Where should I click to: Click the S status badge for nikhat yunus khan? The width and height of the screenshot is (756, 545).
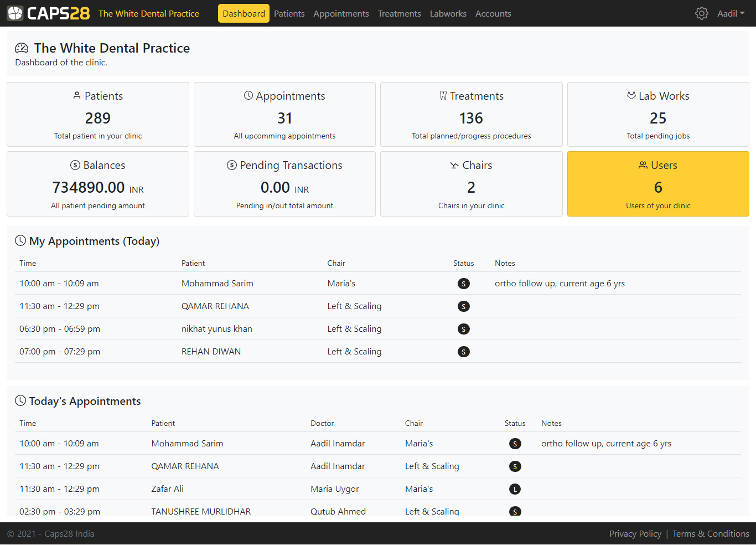pos(464,328)
